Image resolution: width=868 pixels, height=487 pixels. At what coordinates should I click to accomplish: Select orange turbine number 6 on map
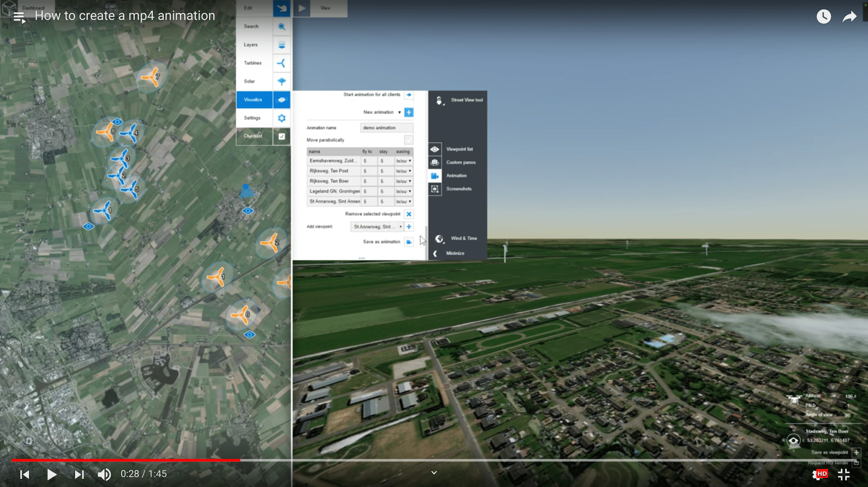point(241,314)
